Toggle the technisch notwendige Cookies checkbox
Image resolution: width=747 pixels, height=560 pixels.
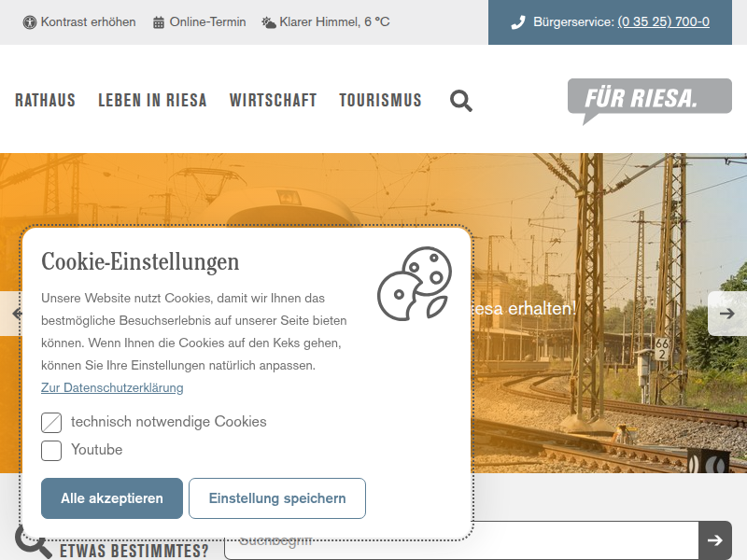coord(51,423)
